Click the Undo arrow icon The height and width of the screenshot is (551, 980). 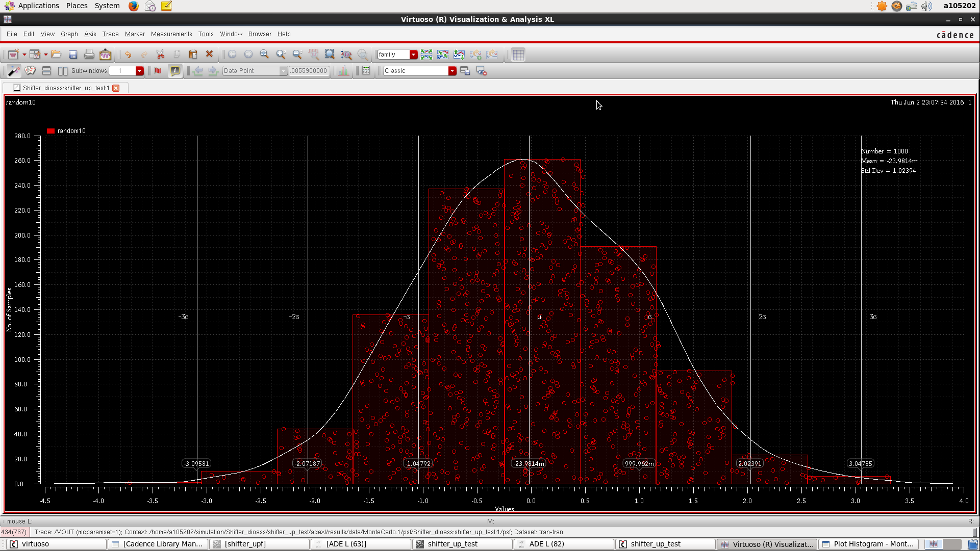[x=128, y=55]
